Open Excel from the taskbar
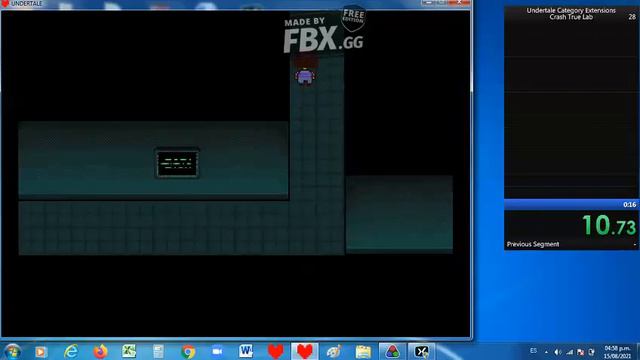Screen dimensions: 640x360 point(129,351)
